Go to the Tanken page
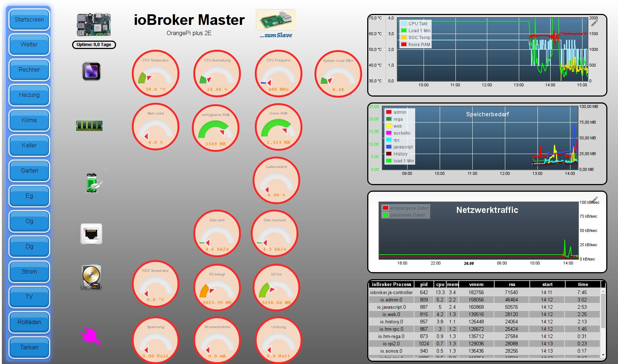Viewport: 618px width, 364px height. (x=29, y=348)
